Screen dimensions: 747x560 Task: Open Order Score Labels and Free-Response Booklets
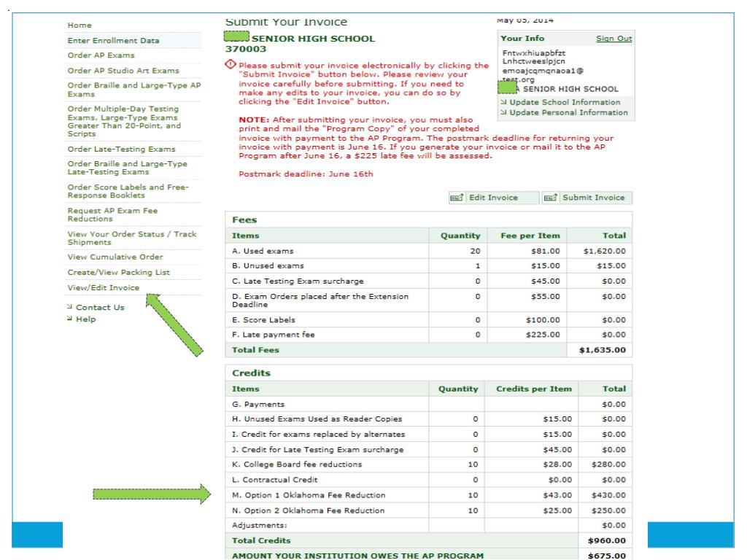[x=128, y=191]
